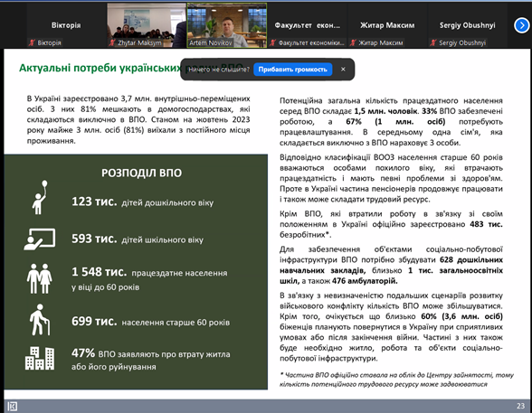
Task: Dismiss the volume prompt with the X
Action: (343, 69)
